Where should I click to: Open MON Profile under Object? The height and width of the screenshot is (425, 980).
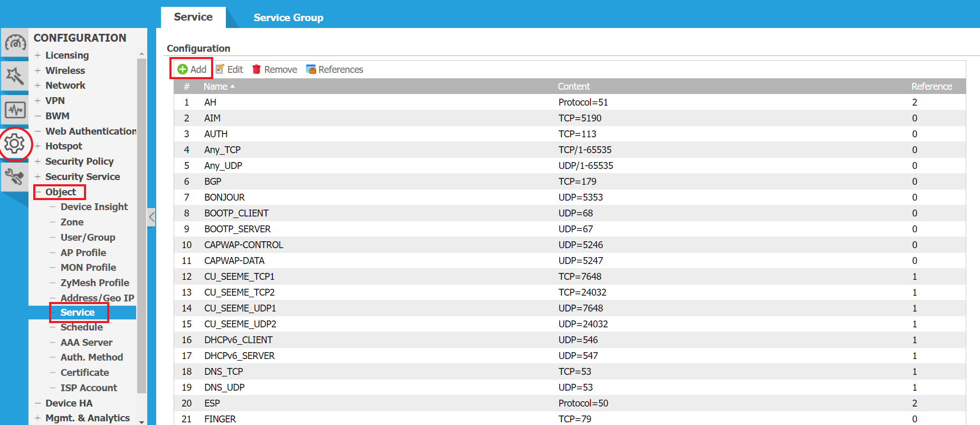[x=88, y=267]
